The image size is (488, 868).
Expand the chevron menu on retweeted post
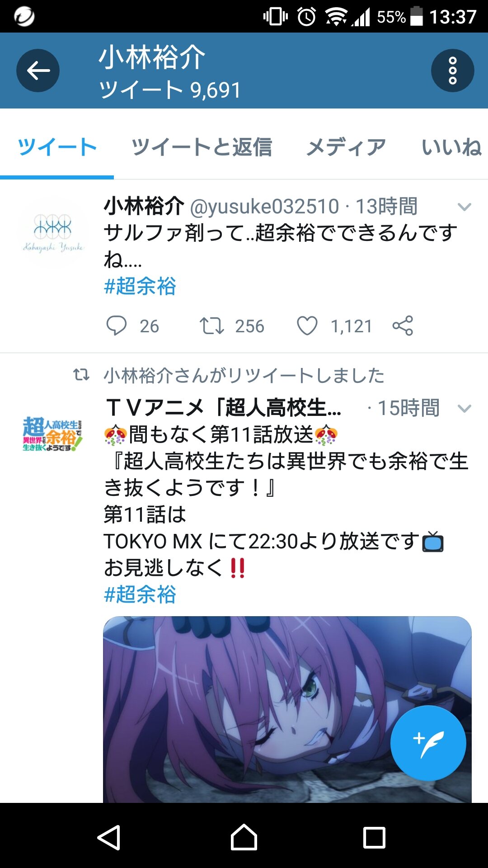coord(465,409)
